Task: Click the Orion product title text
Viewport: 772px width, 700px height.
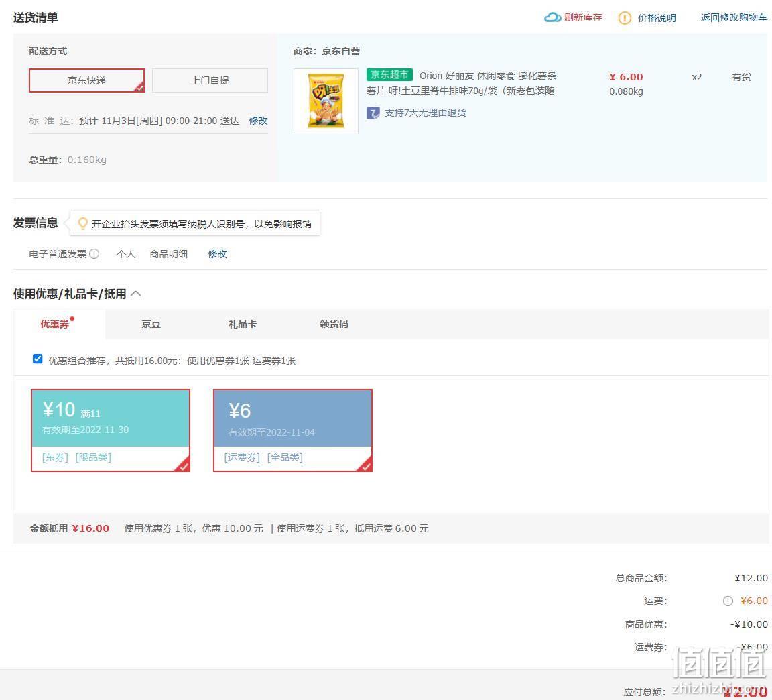Action: click(x=461, y=83)
